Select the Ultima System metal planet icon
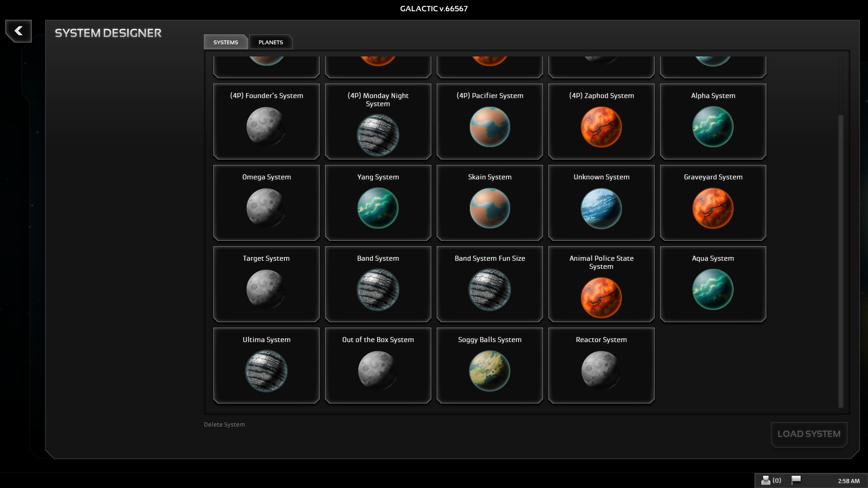 [266, 371]
